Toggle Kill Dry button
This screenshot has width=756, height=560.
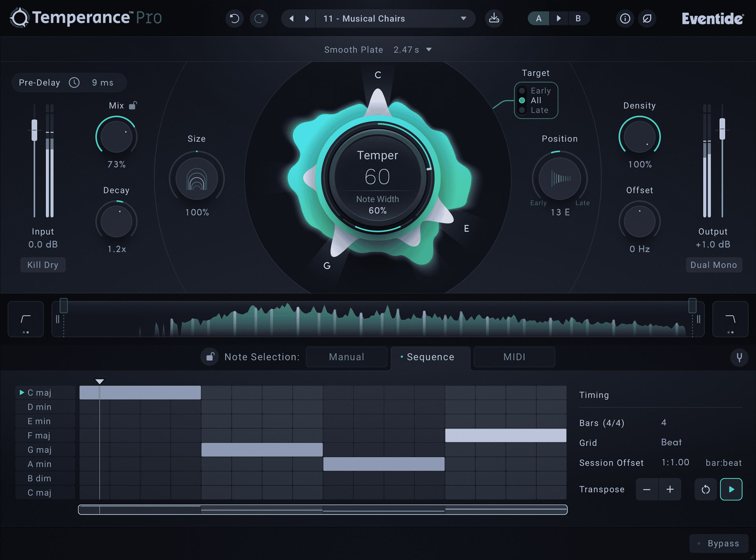(x=43, y=265)
